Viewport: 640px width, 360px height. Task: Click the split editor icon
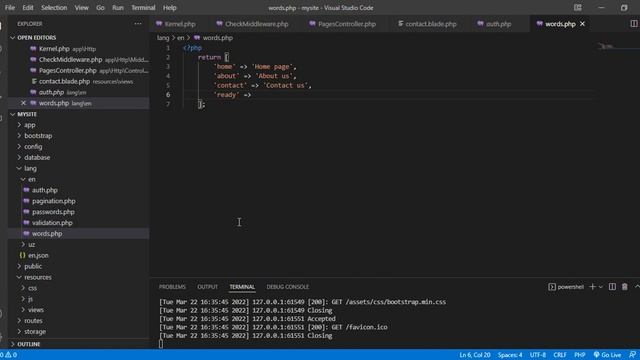point(633,24)
